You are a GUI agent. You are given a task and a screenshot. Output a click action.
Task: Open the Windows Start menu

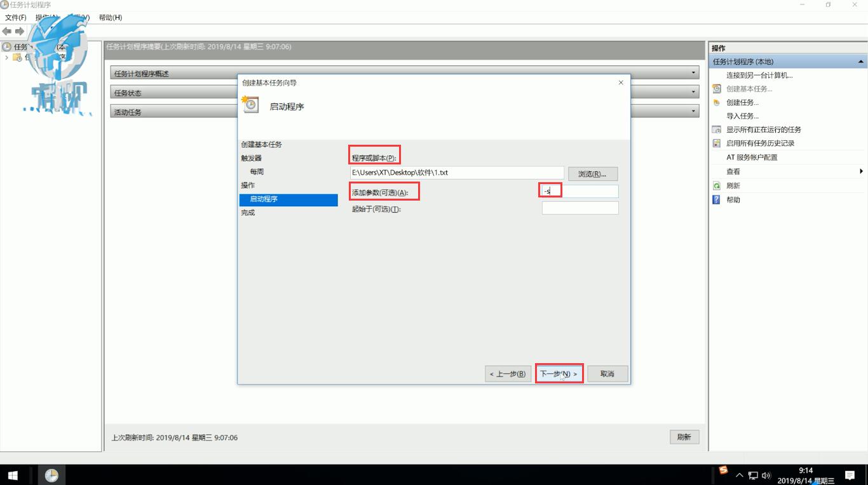click(13, 475)
